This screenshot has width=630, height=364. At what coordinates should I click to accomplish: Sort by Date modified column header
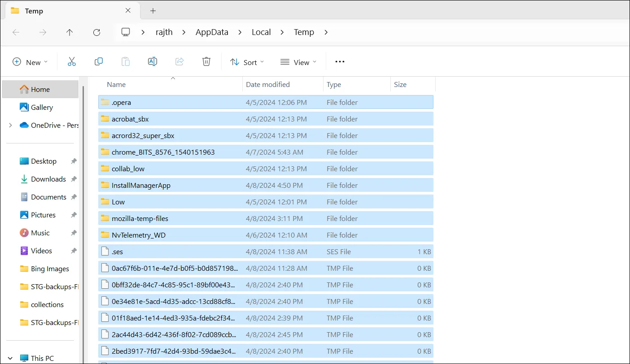click(268, 84)
